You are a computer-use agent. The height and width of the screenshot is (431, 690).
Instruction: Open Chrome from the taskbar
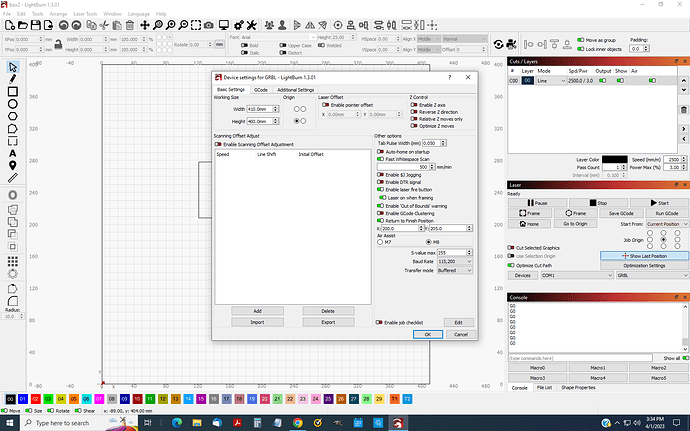point(298,423)
